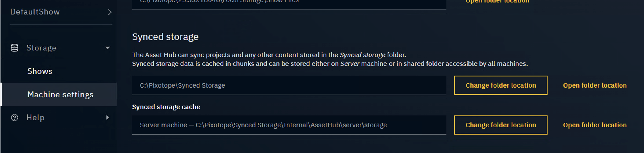644x153 pixels.
Task: Select Shows in the Storage sidebar
Action: pyautogui.click(x=40, y=71)
